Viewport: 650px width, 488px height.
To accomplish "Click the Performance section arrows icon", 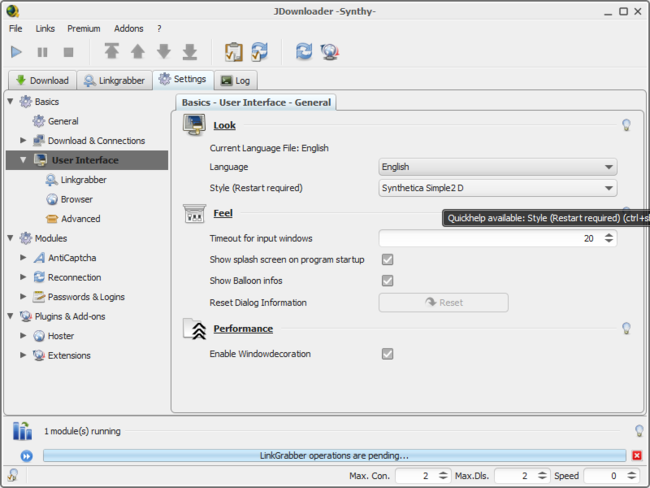I will point(195,329).
